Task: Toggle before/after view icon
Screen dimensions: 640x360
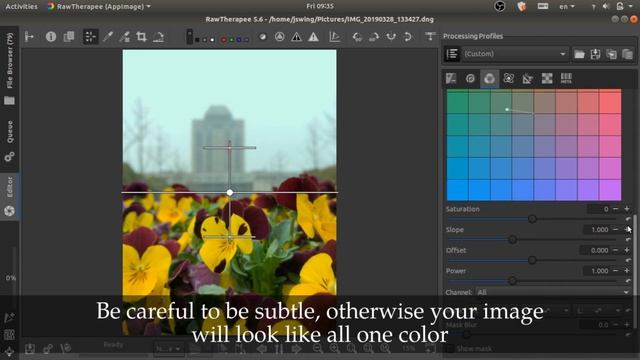Action: click(x=69, y=37)
